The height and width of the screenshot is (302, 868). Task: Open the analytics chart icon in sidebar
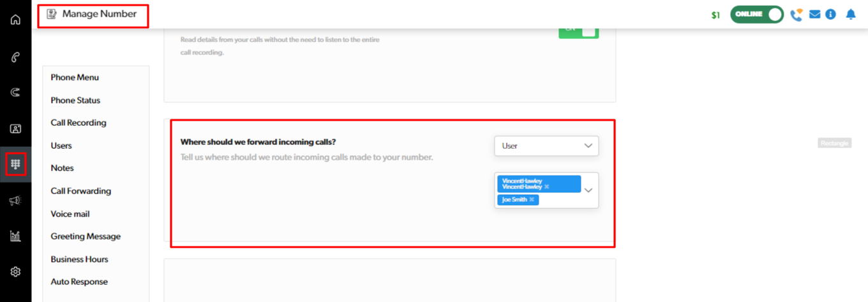click(15, 236)
